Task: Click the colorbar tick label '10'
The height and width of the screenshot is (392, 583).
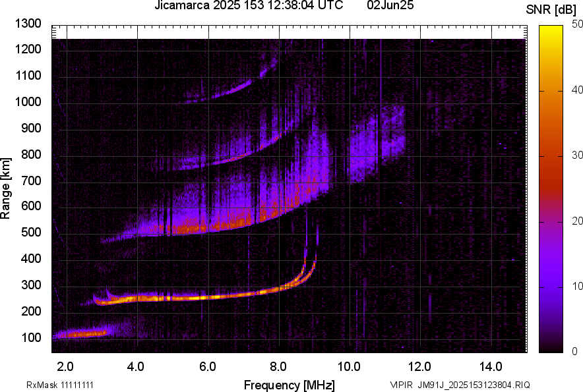Action: pyautogui.click(x=577, y=286)
